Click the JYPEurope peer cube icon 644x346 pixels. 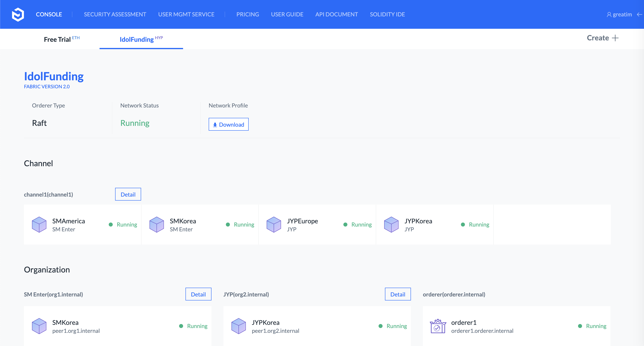[x=274, y=224]
